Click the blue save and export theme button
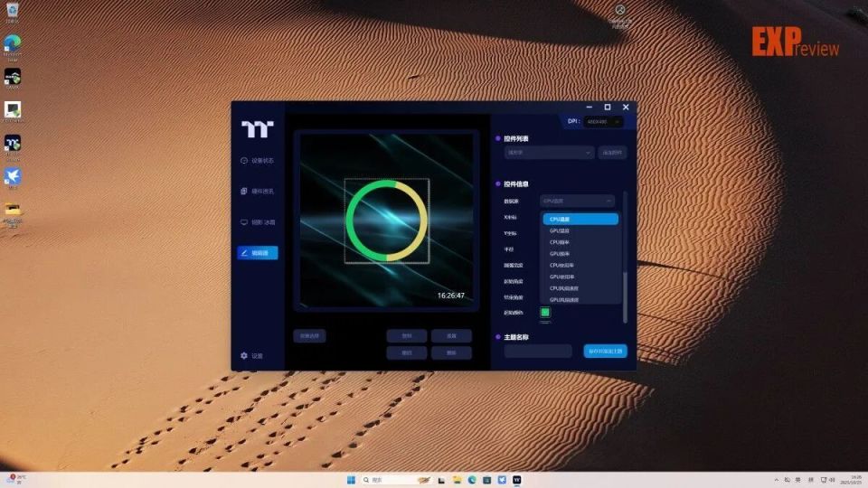Viewport: 868px width, 488px height. (x=605, y=351)
